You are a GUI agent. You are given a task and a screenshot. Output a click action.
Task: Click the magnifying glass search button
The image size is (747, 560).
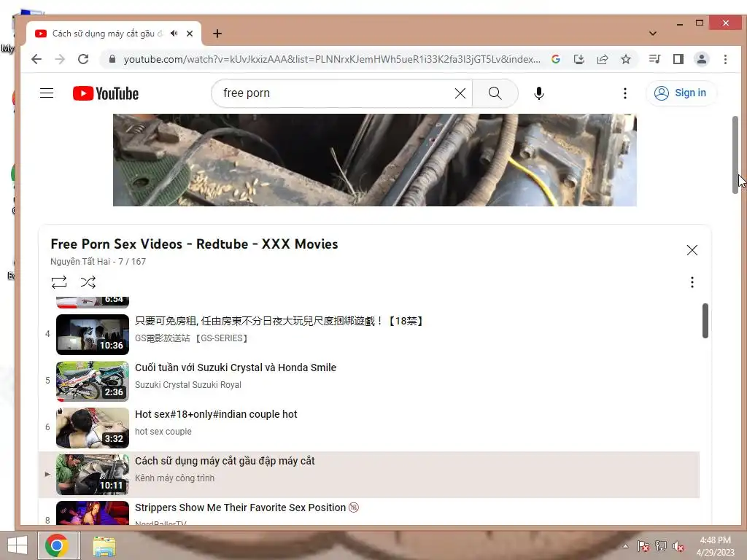pyautogui.click(x=495, y=93)
